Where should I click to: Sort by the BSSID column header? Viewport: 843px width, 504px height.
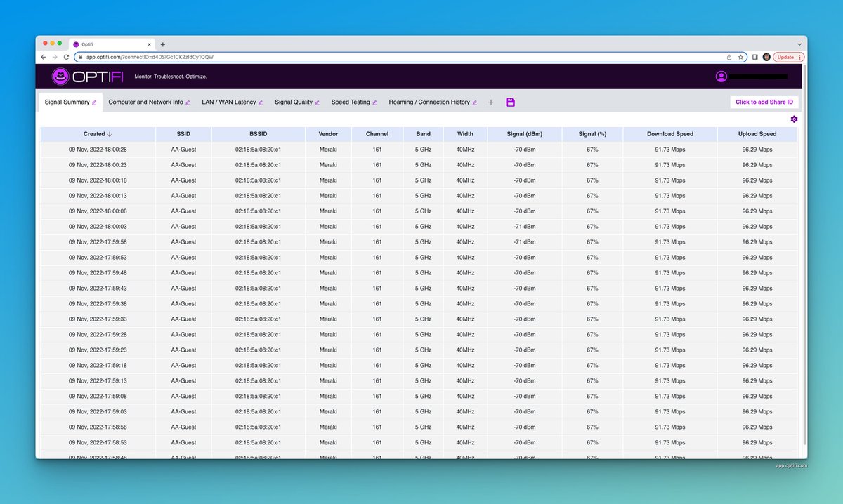tap(258, 134)
